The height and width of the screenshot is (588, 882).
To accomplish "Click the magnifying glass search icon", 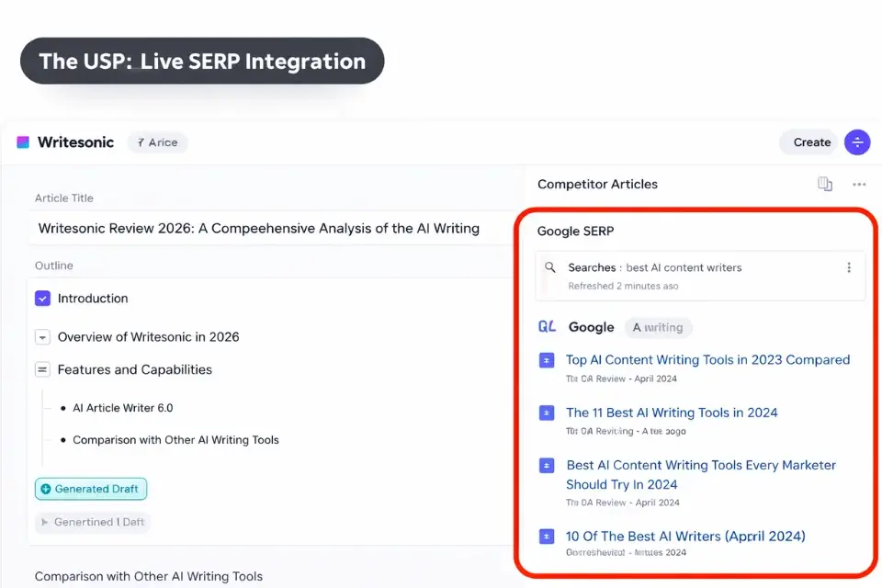I will 550,267.
